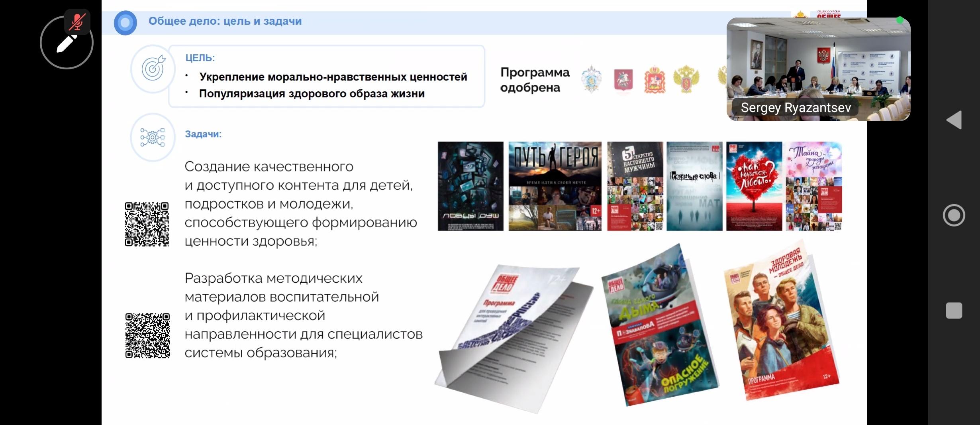The width and height of the screenshot is (980, 425).
Task: Open Sergey Ryazantsev video thumbnail
Action: pyautogui.click(x=819, y=69)
